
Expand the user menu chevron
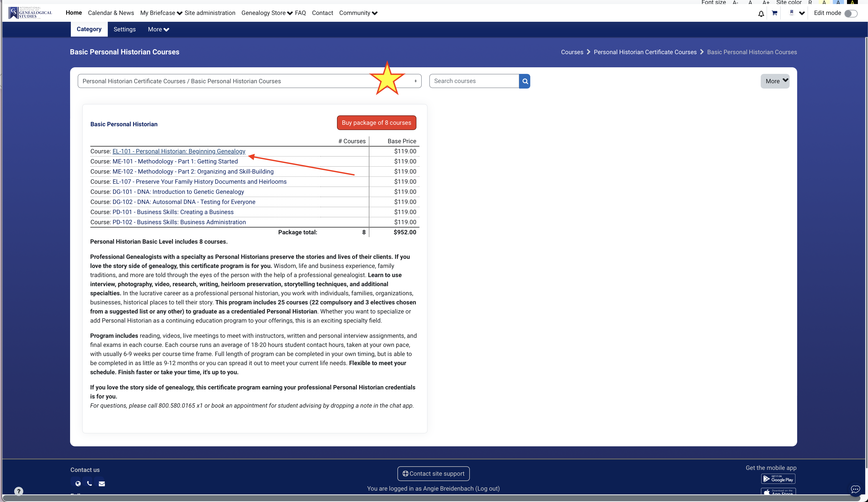pyautogui.click(x=802, y=13)
